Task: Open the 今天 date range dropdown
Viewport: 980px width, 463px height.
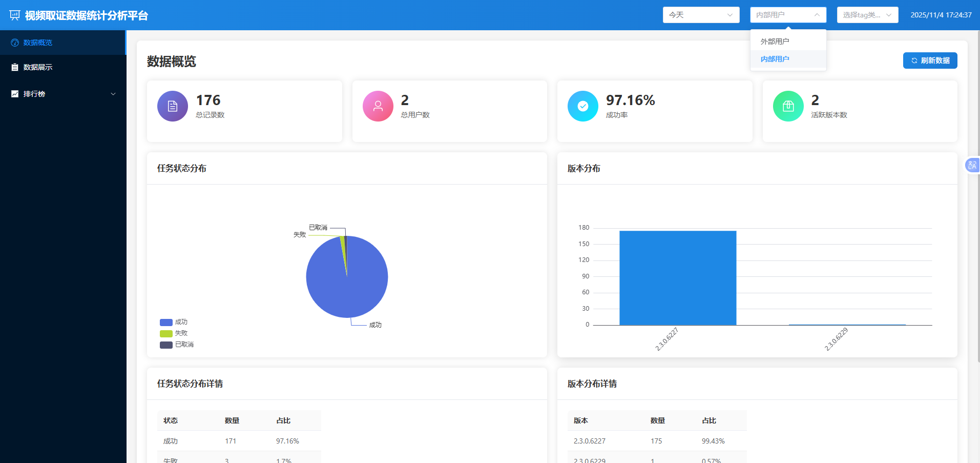Action: click(x=701, y=15)
